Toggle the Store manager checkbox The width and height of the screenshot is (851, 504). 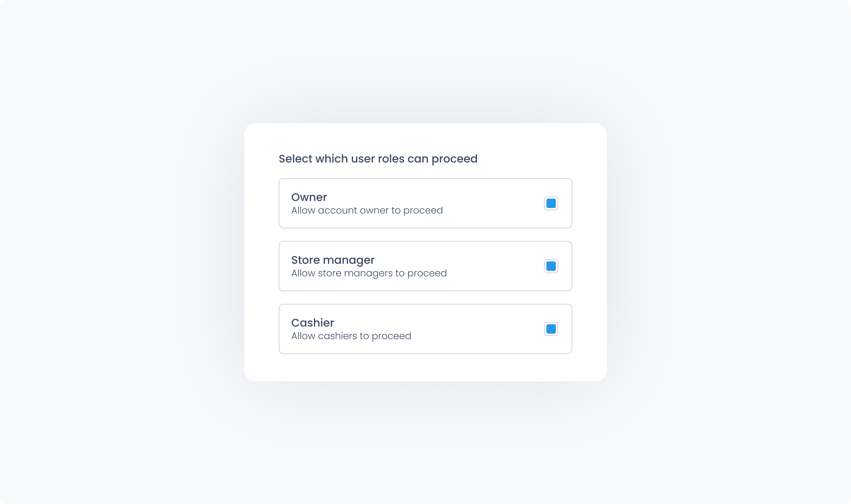click(551, 266)
